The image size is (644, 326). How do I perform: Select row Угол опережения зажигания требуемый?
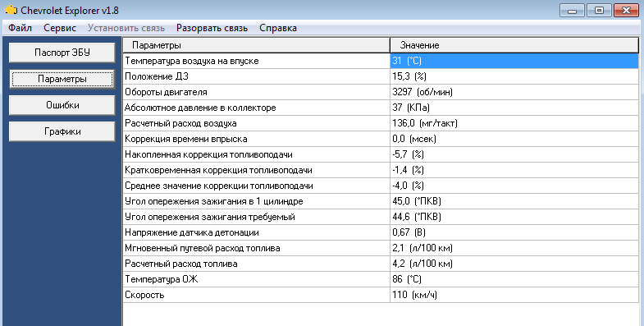tap(381, 217)
